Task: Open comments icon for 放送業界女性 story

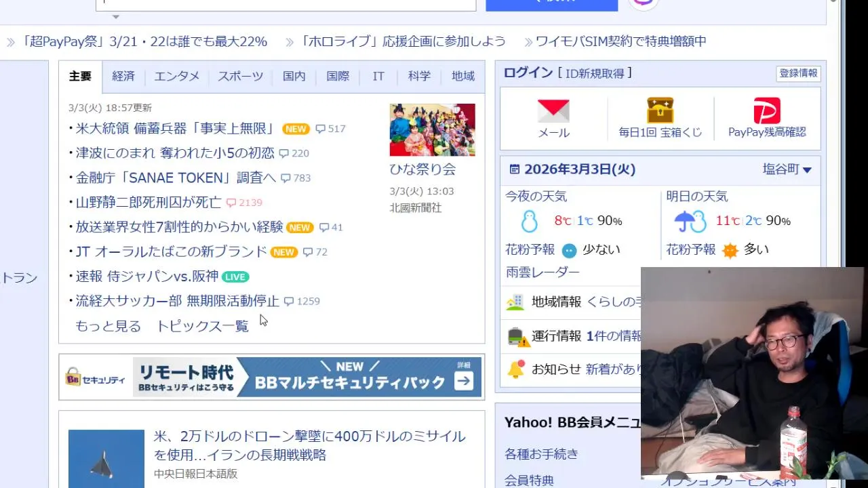Action: pos(324,228)
